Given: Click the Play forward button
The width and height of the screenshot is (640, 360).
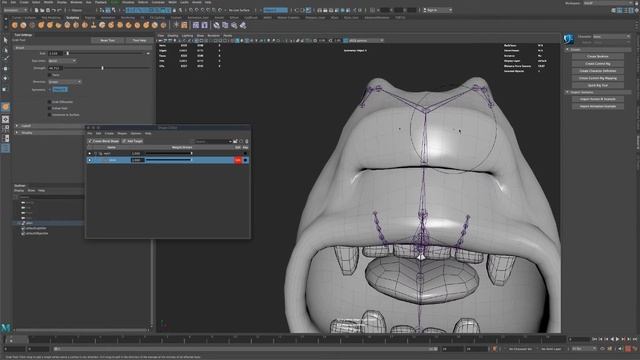Looking at the screenshot, I should pos(618,339).
